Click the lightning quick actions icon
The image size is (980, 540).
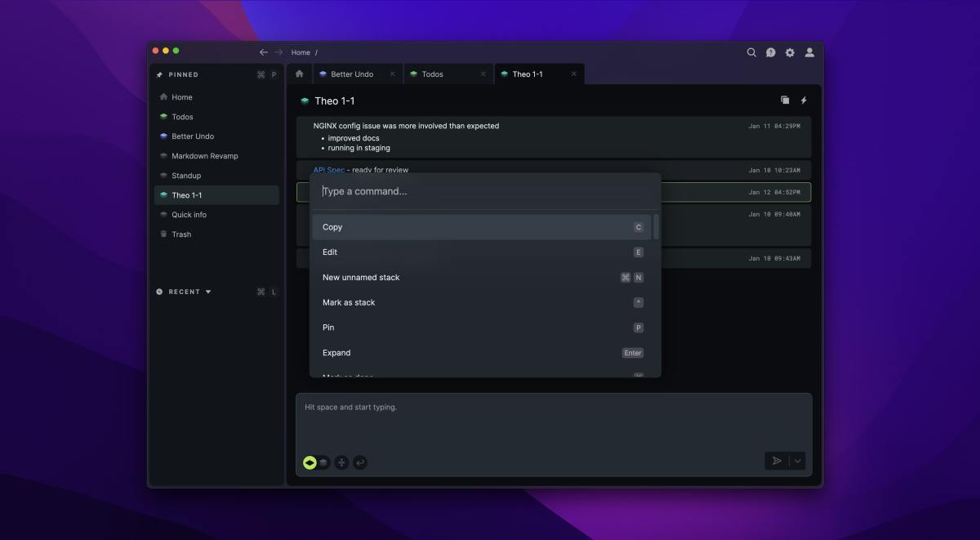click(804, 99)
